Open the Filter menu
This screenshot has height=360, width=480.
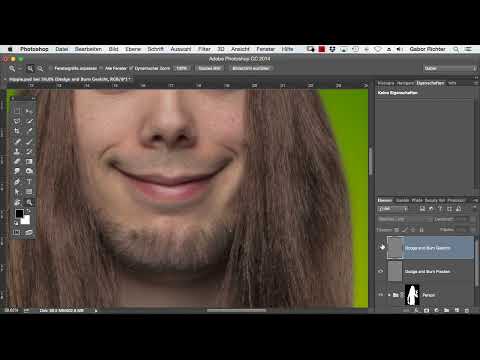[204, 49]
